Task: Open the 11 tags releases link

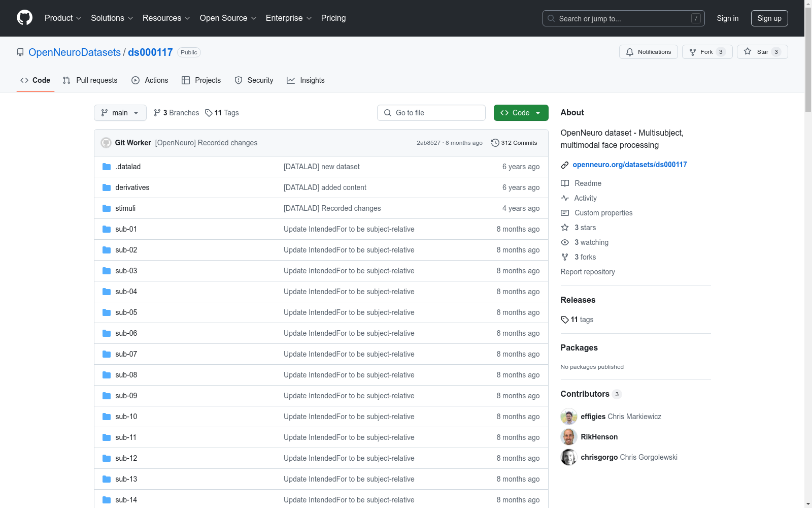Action: click(x=577, y=320)
